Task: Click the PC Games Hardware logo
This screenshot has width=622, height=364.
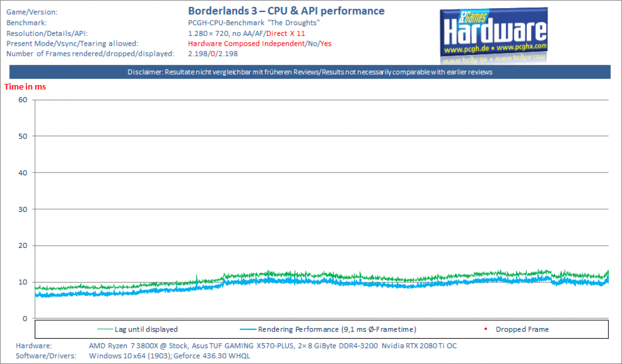Action: click(x=494, y=35)
